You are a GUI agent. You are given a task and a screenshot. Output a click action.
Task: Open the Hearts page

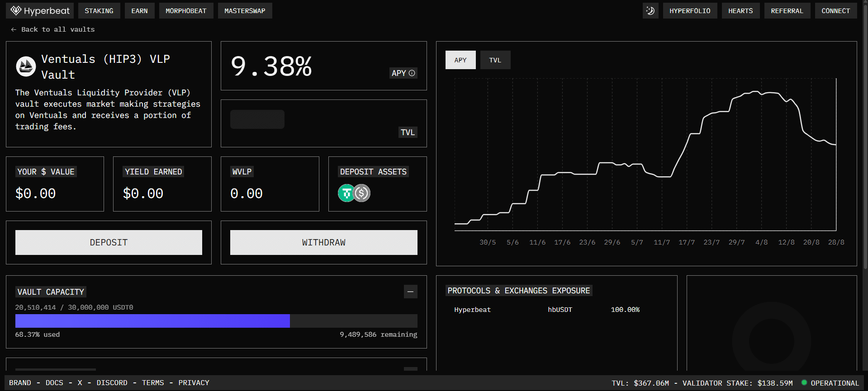point(740,11)
